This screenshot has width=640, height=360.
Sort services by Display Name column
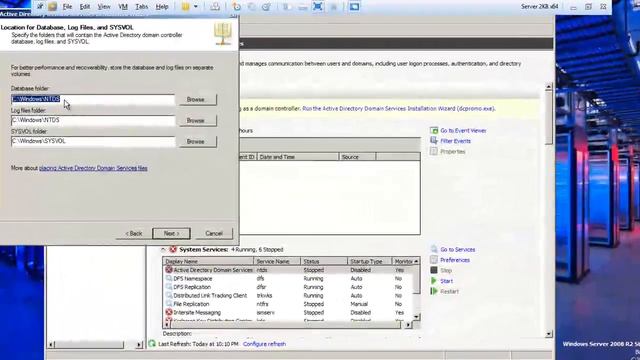click(208, 261)
